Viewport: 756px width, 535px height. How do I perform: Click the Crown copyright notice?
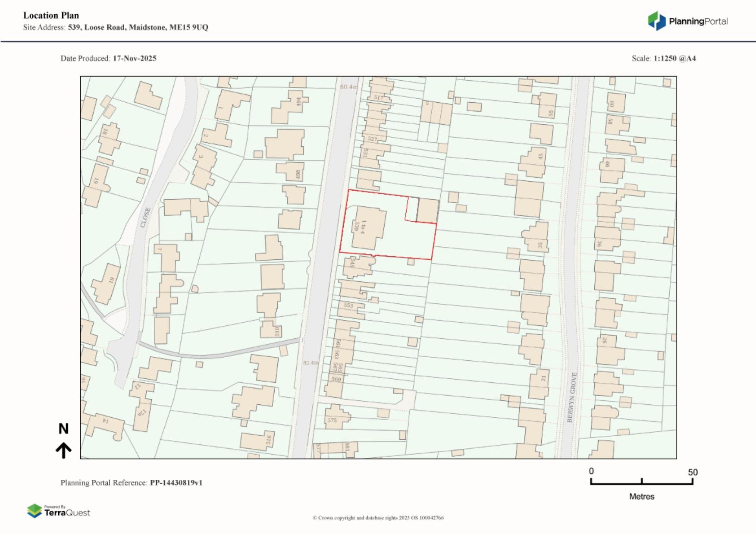tap(378, 518)
